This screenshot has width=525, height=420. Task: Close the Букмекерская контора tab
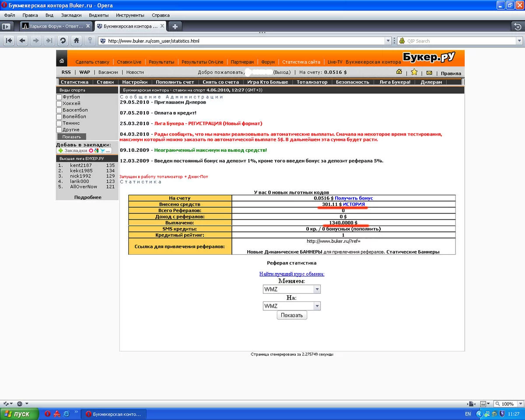pyautogui.click(x=162, y=26)
